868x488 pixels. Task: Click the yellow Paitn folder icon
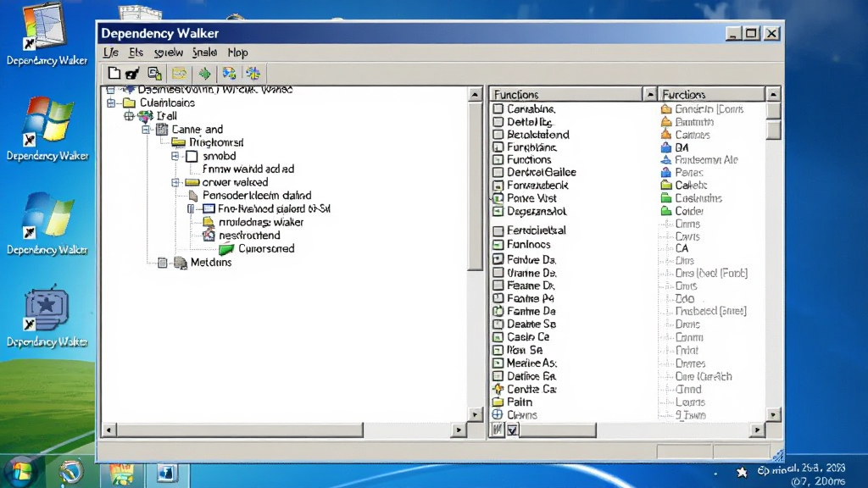[498, 402]
